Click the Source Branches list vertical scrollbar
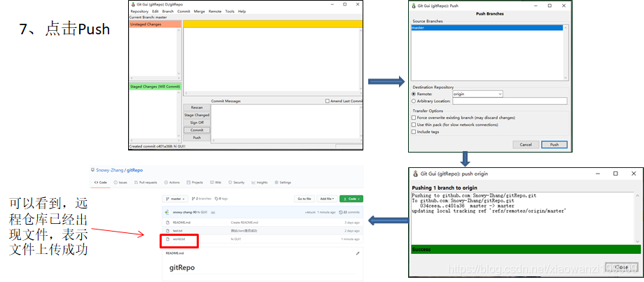This screenshot has width=644, height=282. (566, 52)
